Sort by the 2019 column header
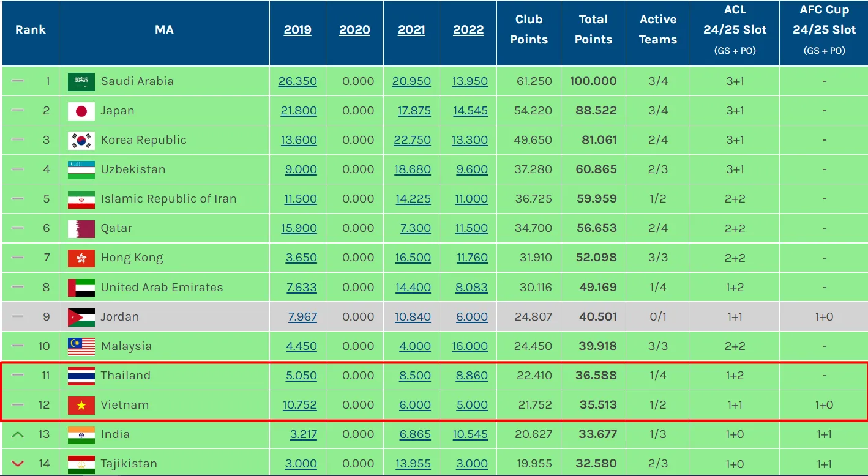 click(x=297, y=30)
